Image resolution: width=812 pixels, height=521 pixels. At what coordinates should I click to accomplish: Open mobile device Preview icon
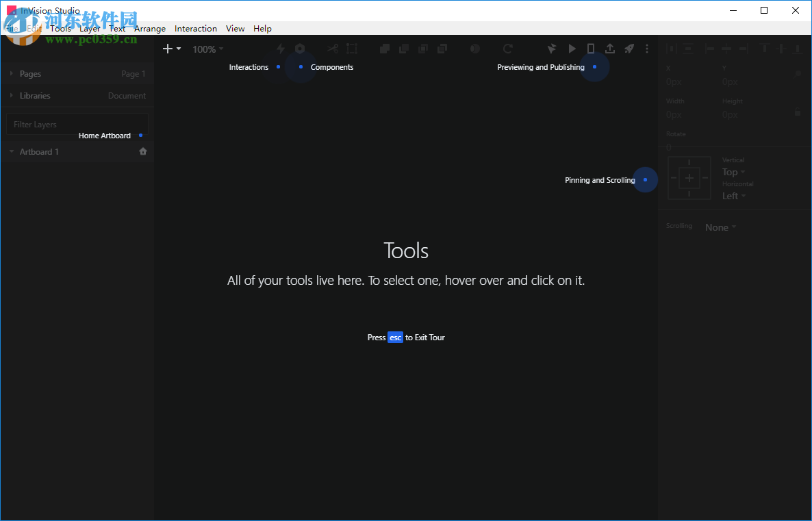coord(591,49)
